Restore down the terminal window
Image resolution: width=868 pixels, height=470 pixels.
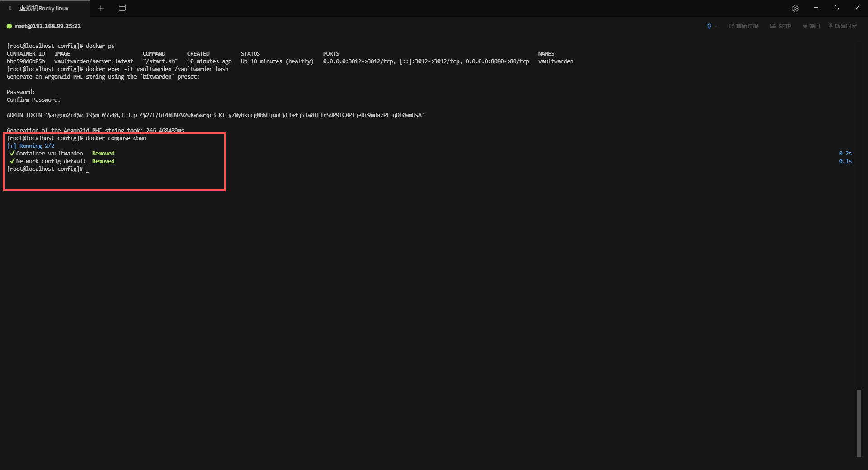click(x=837, y=8)
